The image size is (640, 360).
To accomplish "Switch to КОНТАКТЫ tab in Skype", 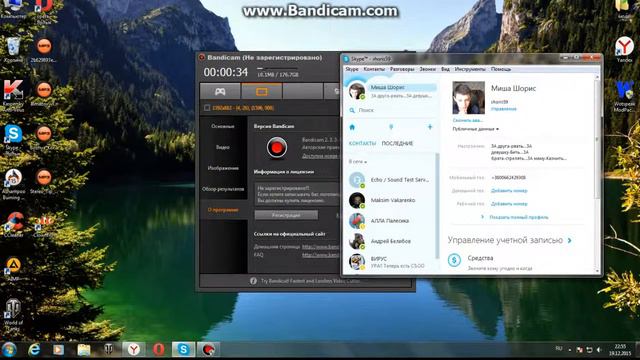I will pos(362,143).
